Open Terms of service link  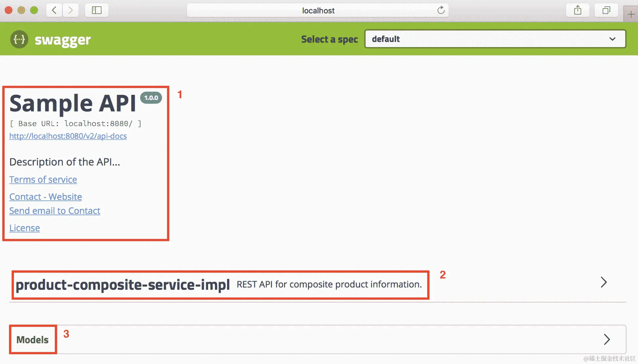[43, 180]
